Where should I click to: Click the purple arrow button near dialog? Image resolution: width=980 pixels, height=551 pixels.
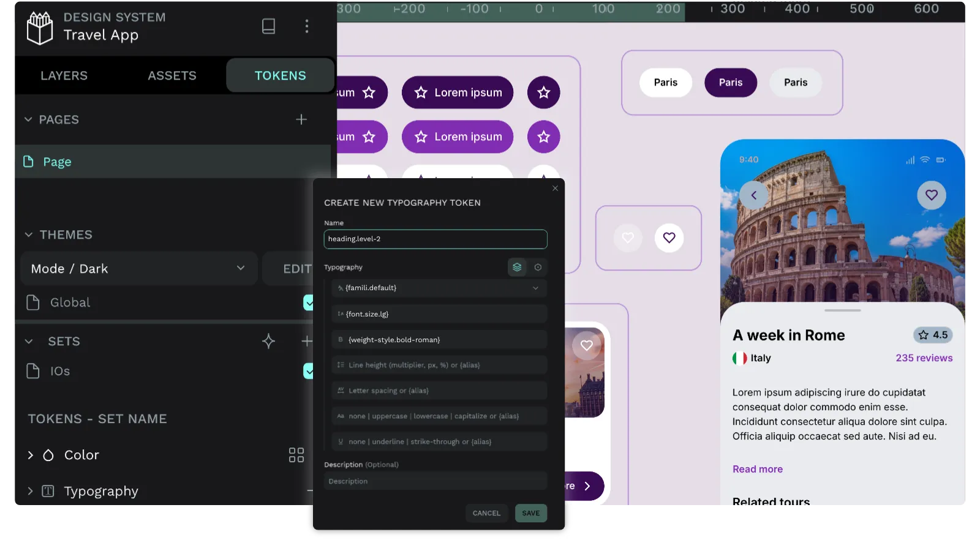click(584, 486)
